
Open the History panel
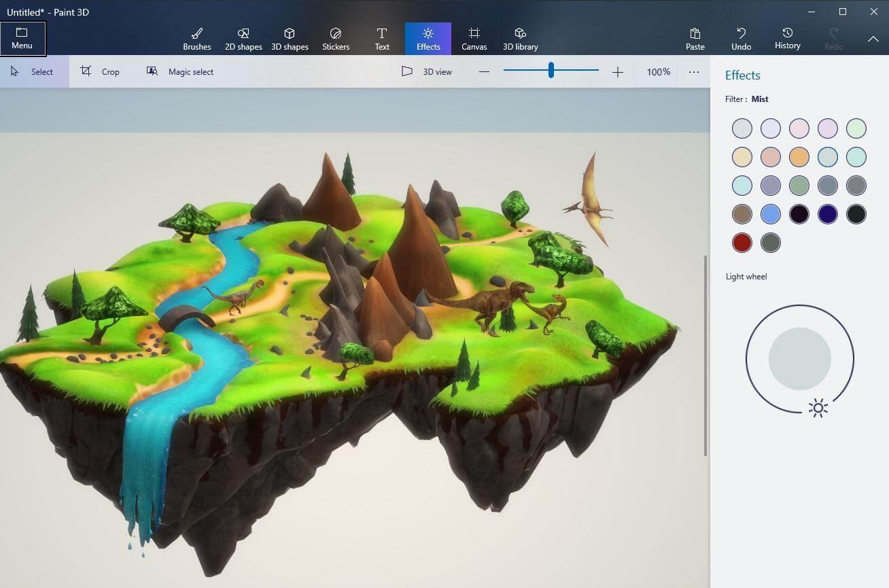click(x=788, y=39)
